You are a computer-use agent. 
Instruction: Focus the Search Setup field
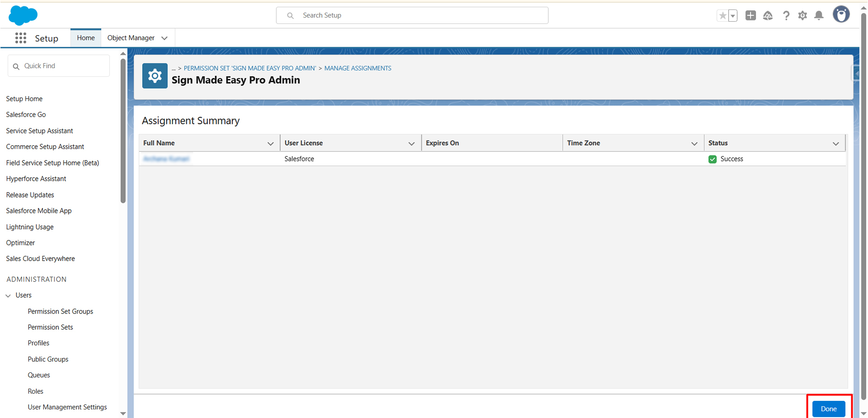pos(412,15)
